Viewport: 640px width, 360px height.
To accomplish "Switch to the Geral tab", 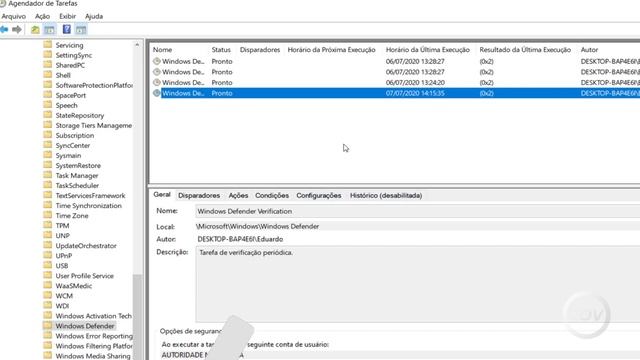I will (162, 195).
